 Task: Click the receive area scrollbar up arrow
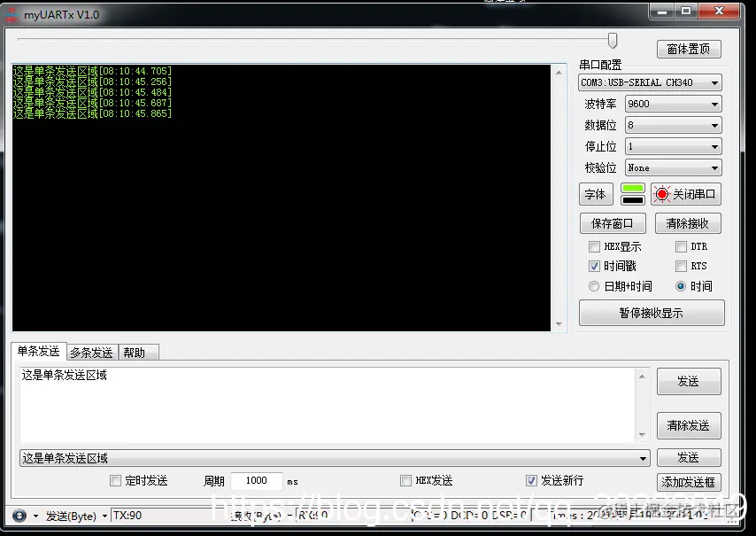click(x=559, y=73)
